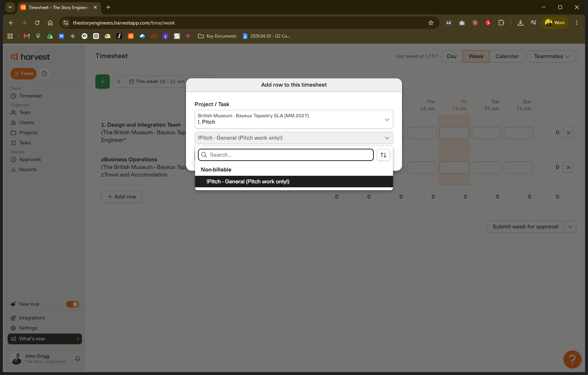Click Friday hours field for Design row

tap(454, 133)
